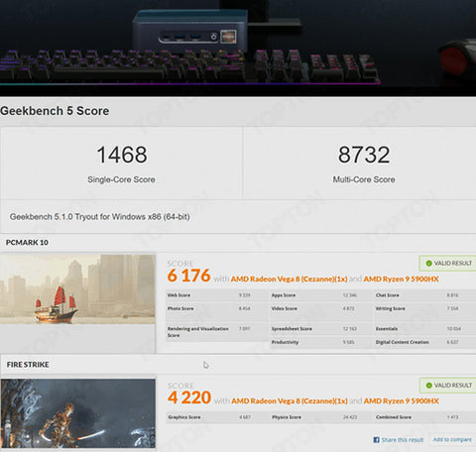The image size is (476, 452).
Task: Click the 1468 Single-Core Score value
Action: [x=122, y=155]
